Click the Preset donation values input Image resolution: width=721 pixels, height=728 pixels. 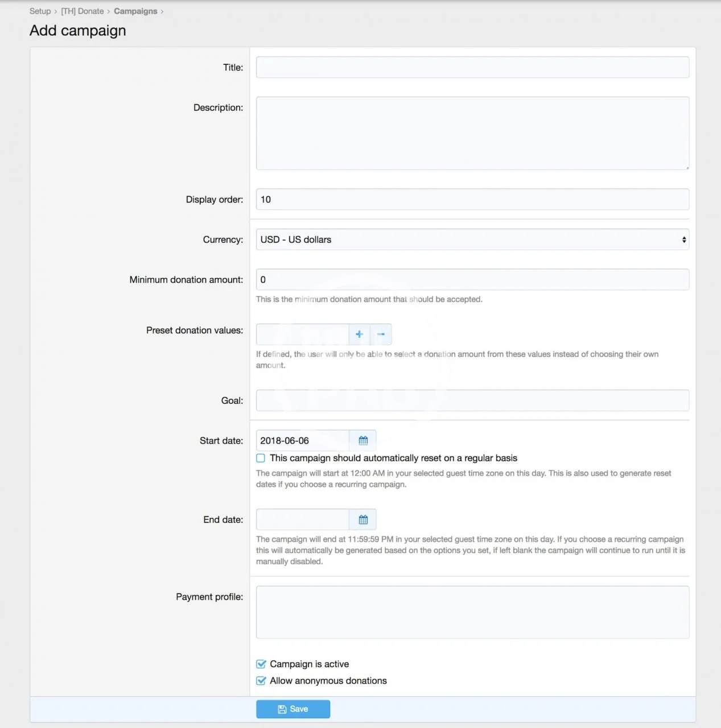(302, 334)
